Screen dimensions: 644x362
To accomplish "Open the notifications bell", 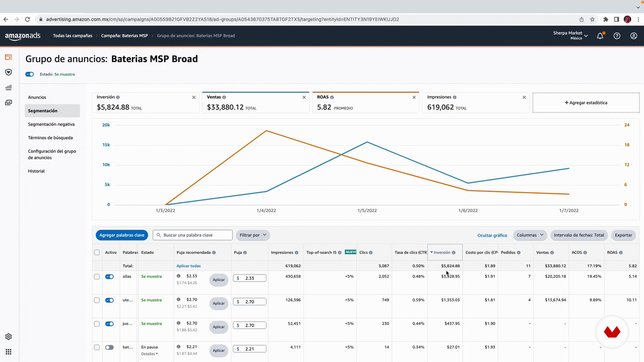I will coord(600,36).
